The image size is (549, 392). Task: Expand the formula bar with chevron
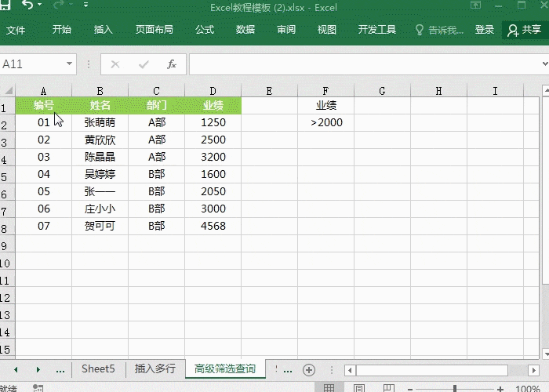[545, 64]
